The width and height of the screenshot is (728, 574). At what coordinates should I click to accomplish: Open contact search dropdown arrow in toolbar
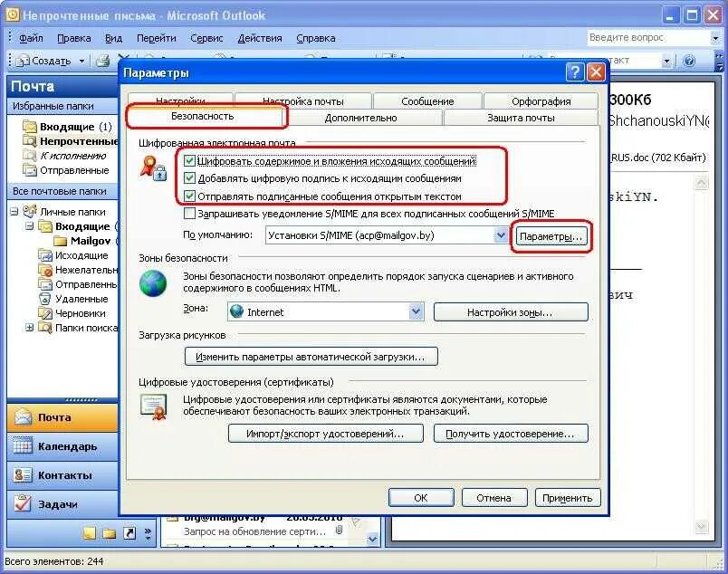click(666, 61)
